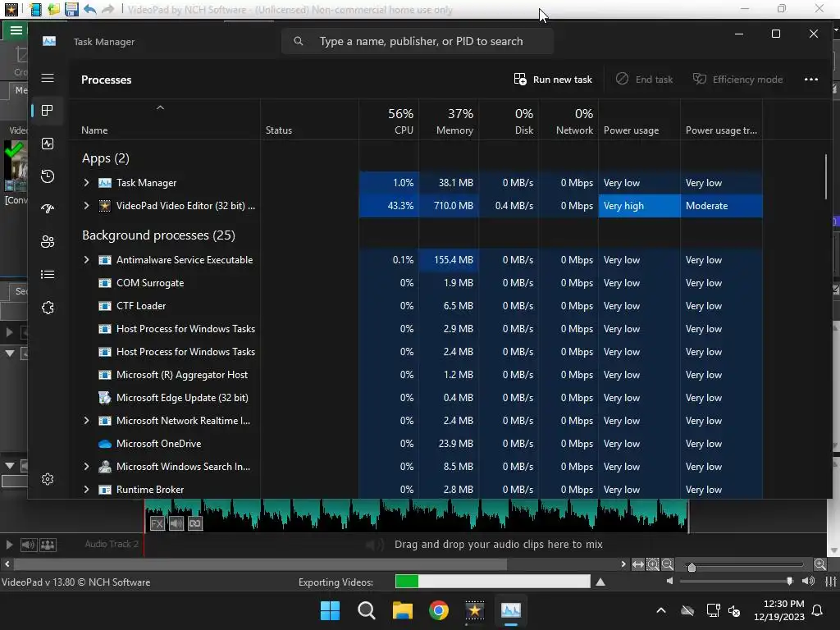Image resolution: width=840 pixels, height=630 pixels.
Task: Click Efficiency mode button
Action: click(737, 80)
